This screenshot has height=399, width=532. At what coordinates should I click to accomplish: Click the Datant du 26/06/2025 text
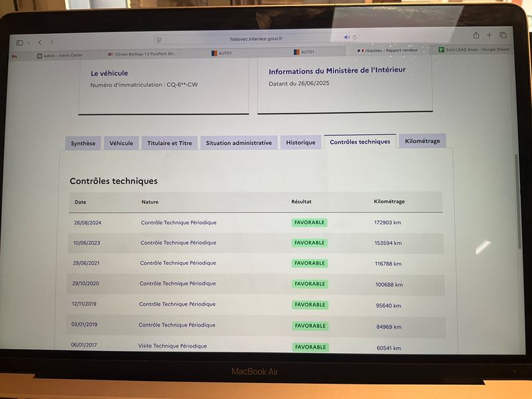pos(299,84)
